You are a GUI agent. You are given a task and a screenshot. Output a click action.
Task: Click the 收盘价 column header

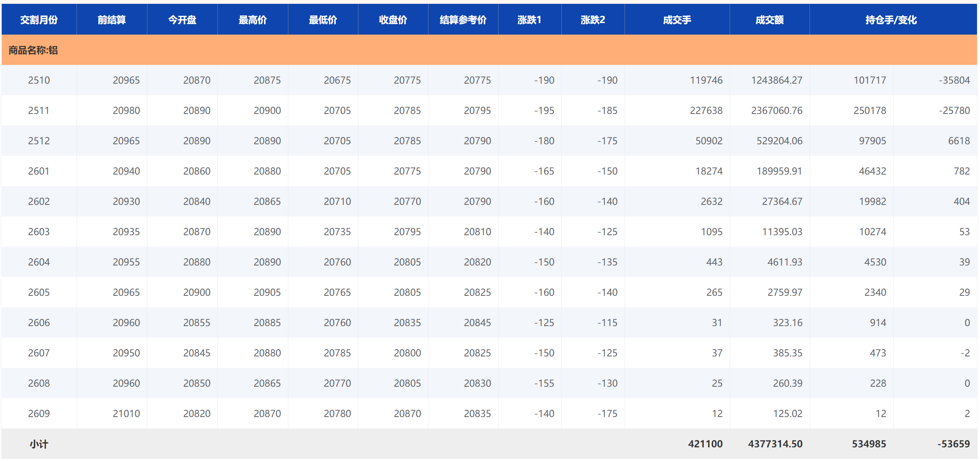click(x=393, y=20)
